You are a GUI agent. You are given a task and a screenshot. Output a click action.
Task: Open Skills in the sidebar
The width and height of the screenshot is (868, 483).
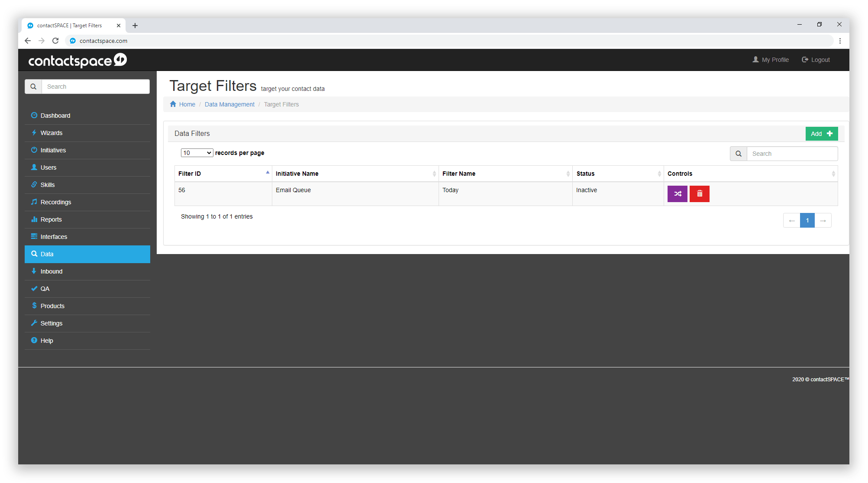pyautogui.click(x=87, y=185)
